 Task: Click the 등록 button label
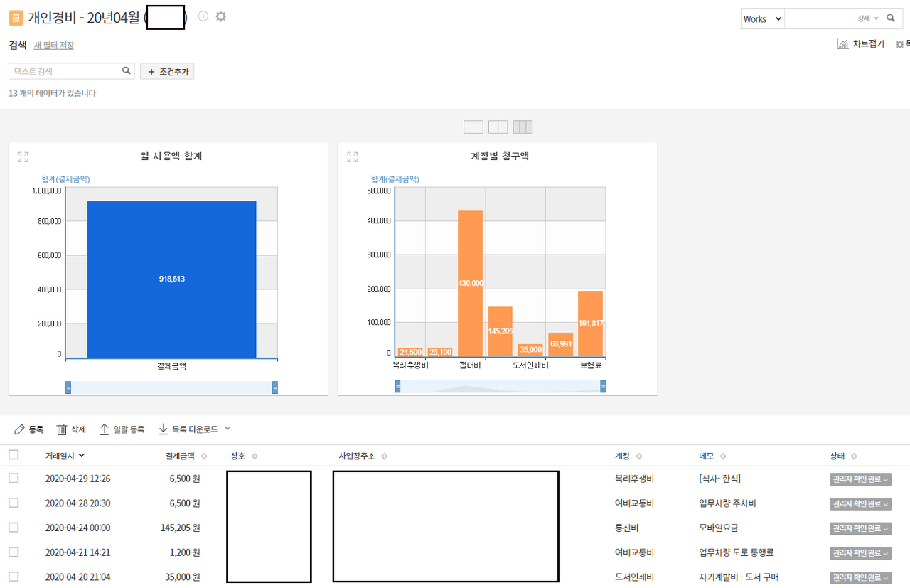point(36,429)
